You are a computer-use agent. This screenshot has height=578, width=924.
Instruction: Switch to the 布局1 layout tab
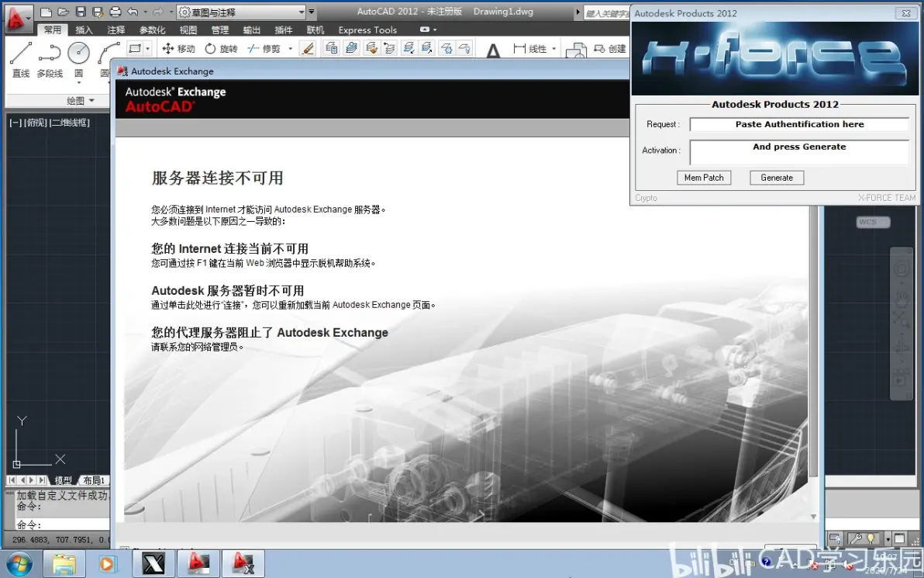pos(94,480)
